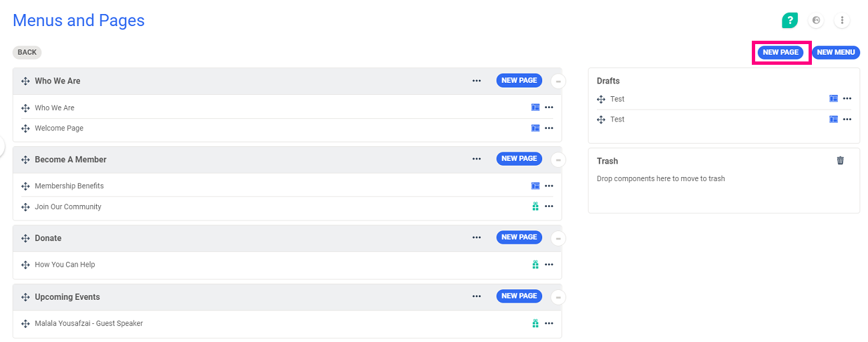
Task: Add new page under Upcoming Events
Action: point(519,296)
